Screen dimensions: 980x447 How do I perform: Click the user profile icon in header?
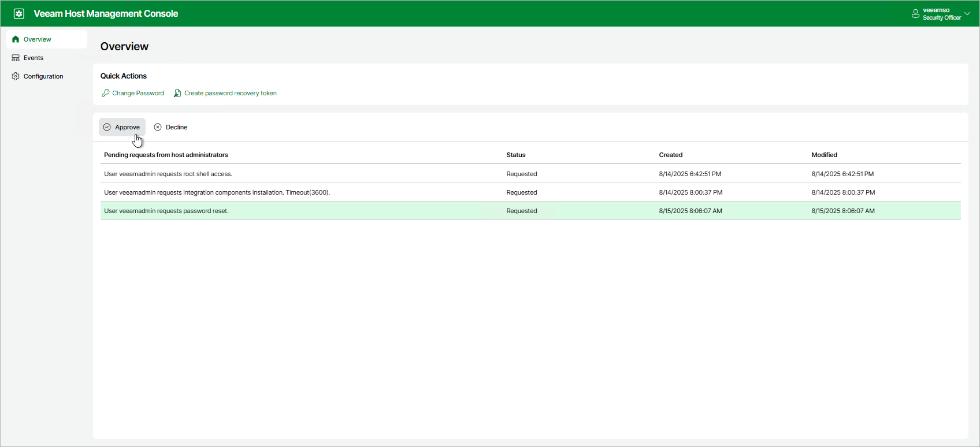915,13
